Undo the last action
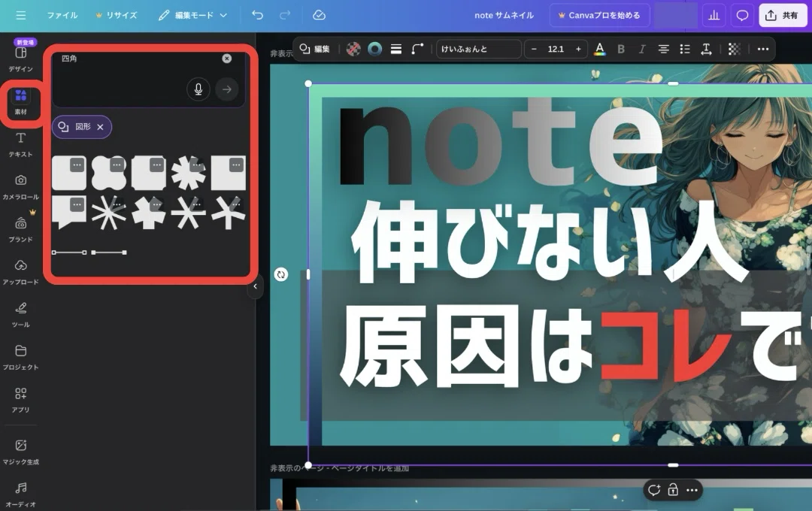 (x=257, y=16)
